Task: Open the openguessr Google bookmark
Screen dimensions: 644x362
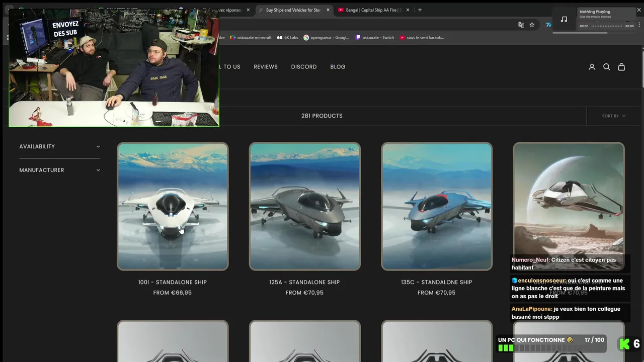Action: 326,37
